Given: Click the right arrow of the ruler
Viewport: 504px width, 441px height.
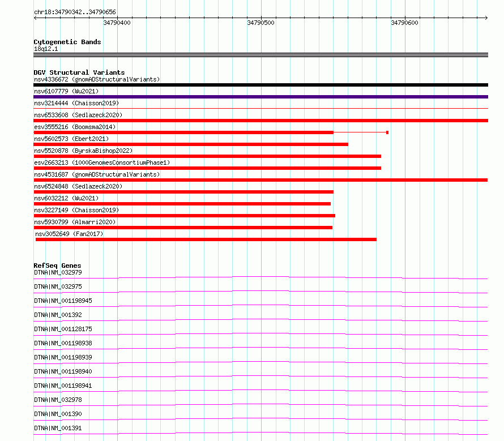Looking at the screenshot, I should pyautogui.click(x=486, y=18).
